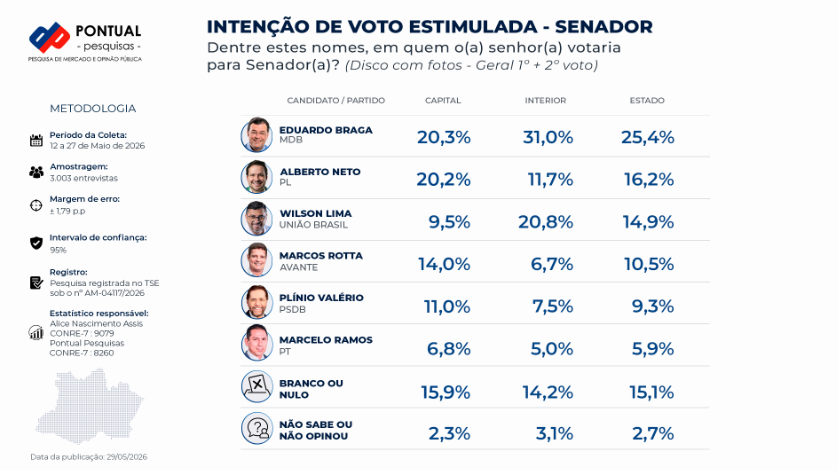This screenshot has height=471, width=838.
Task: Select Marcelo Ramos's photo
Action: pyautogui.click(x=257, y=343)
